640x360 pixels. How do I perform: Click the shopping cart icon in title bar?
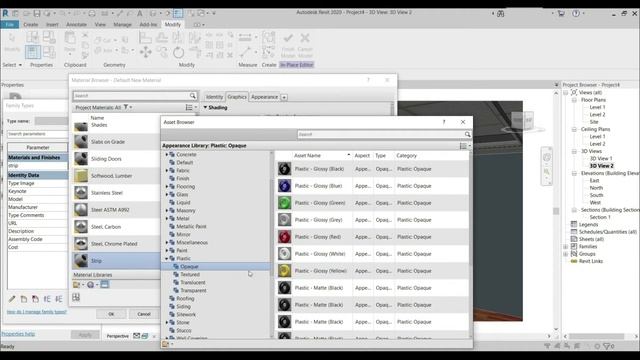561,13
